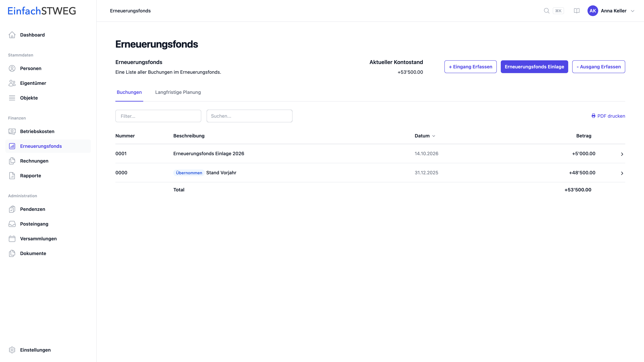
Task: Switch to the Buchungen tab
Action: click(x=129, y=93)
